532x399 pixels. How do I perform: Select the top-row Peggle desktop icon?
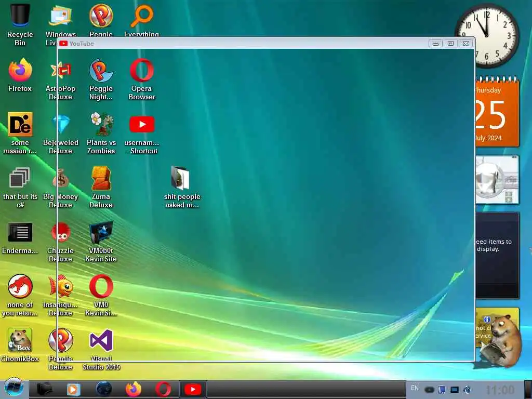click(101, 16)
